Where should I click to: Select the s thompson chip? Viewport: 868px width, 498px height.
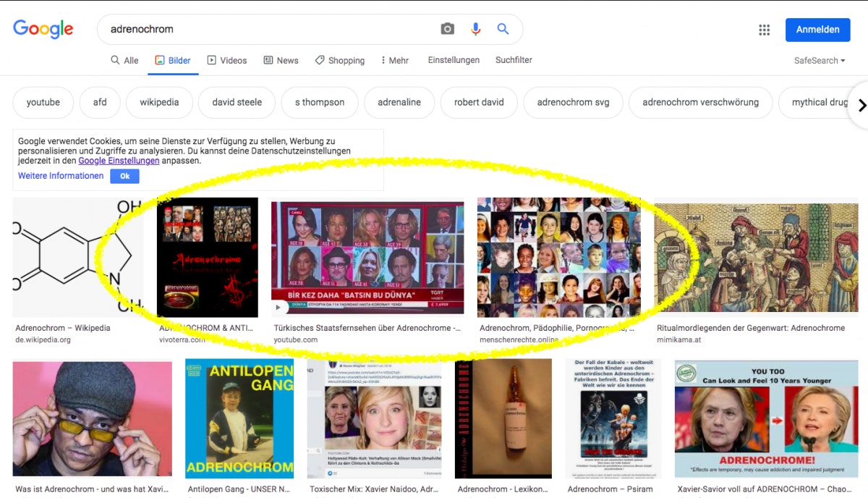(320, 102)
